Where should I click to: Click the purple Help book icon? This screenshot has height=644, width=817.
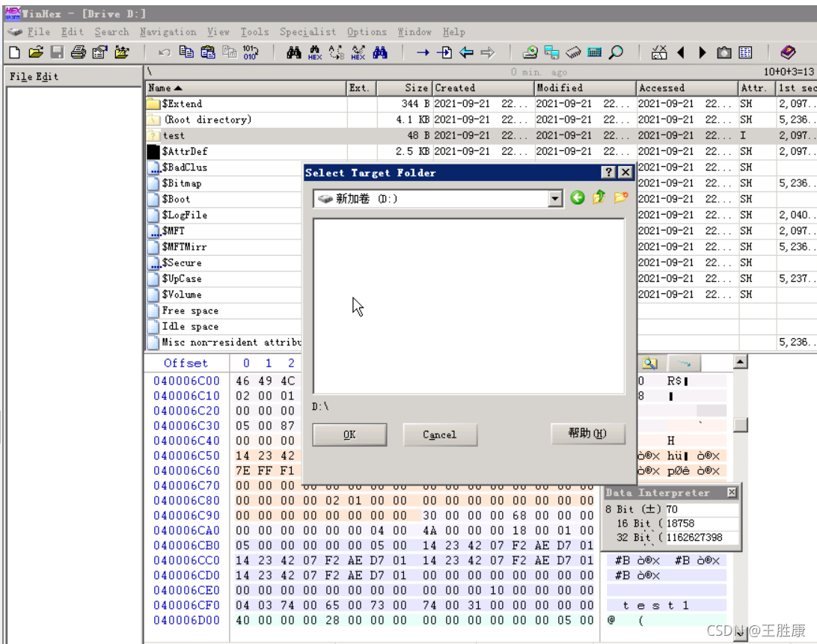[788, 52]
